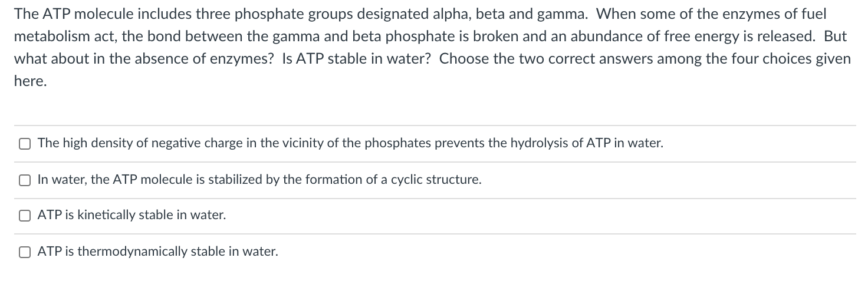Click the answer text about high negative charge density

(350, 143)
